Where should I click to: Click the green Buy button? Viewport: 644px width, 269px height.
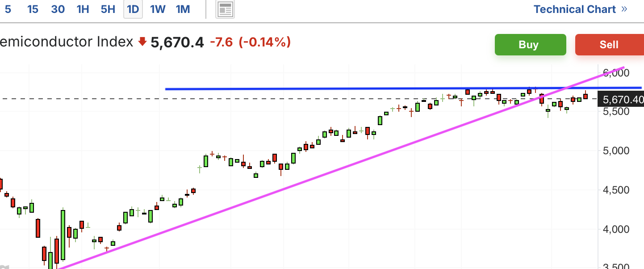(530, 45)
